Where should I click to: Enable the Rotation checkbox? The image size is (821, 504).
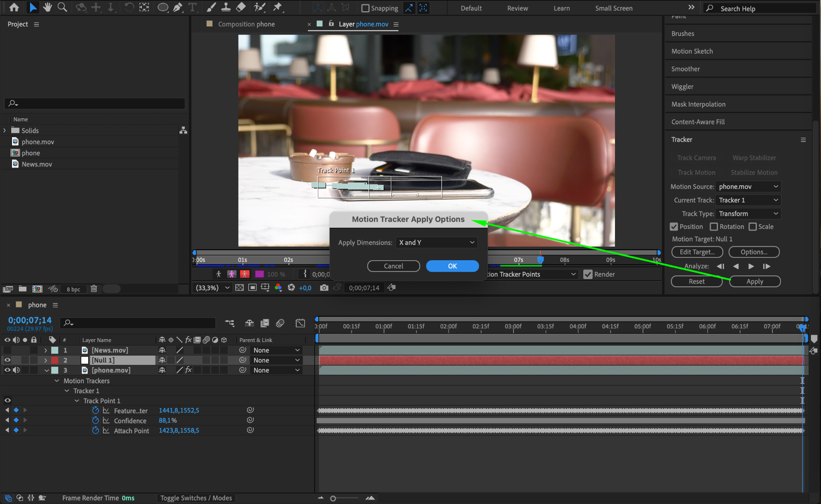714,227
